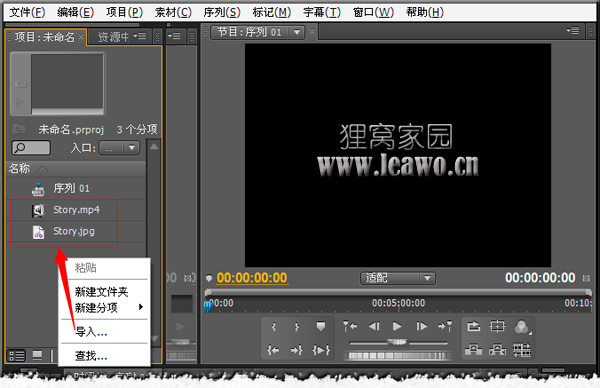This screenshot has height=388, width=600.
Task: Click the blue playhead on time ruler
Action: click(209, 306)
